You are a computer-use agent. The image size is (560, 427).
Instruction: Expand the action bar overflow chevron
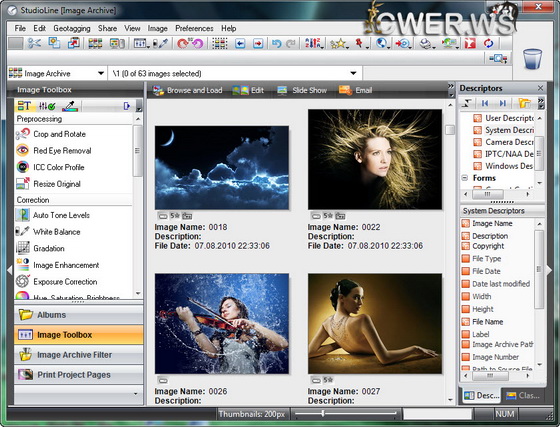pos(451,90)
